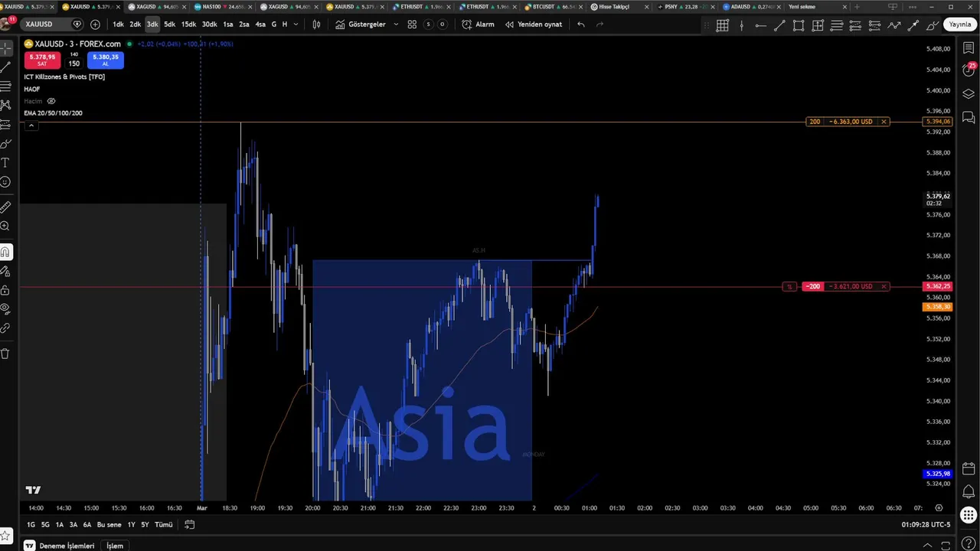Open the İşlem button in bottom bar
Viewport: 980px width, 551px height.
coord(115,546)
